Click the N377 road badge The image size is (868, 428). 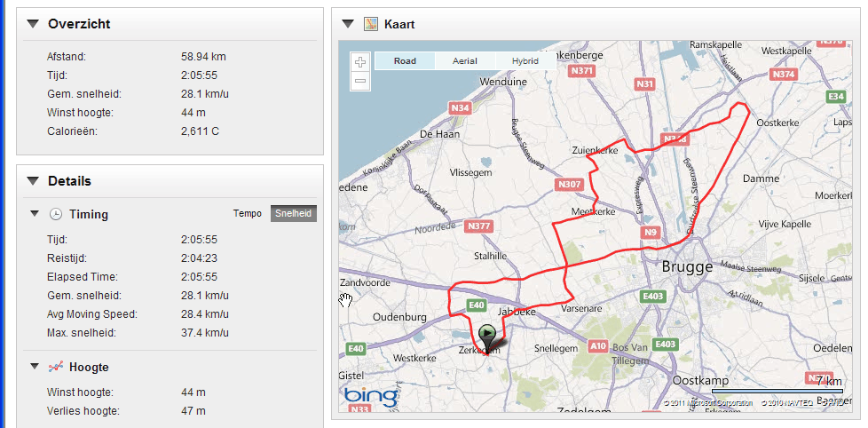point(479,226)
